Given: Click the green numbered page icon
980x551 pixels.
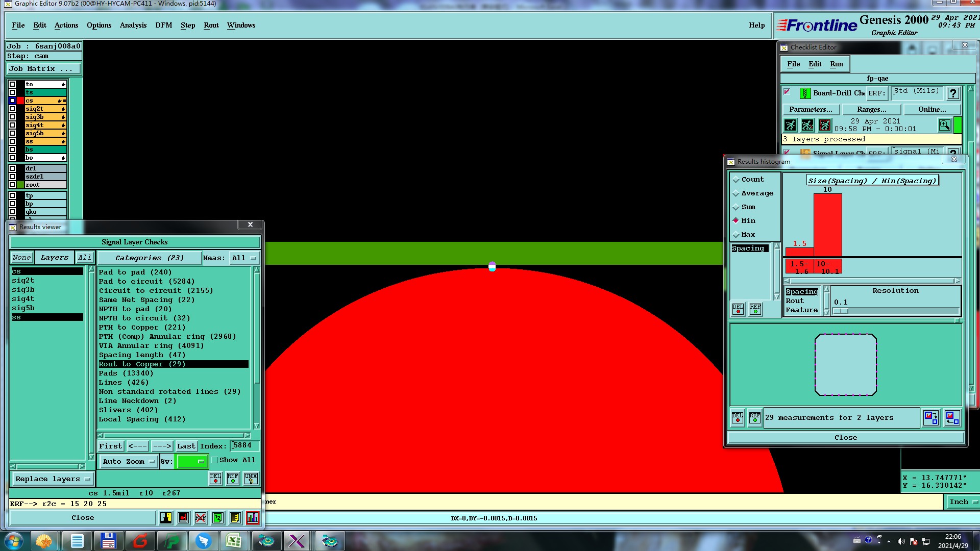Looking at the screenshot, I should [218, 518].
